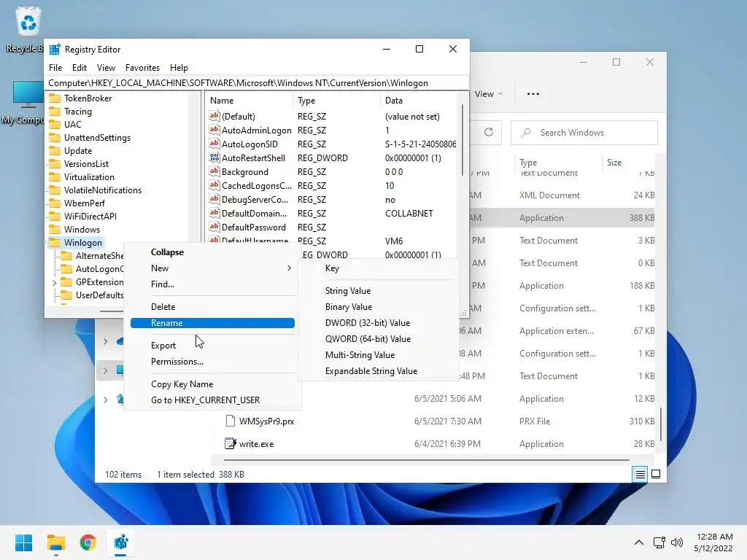
Task: Click the refresh button in File Explorer
Action: pyautogui.click(x=488, y=133)
